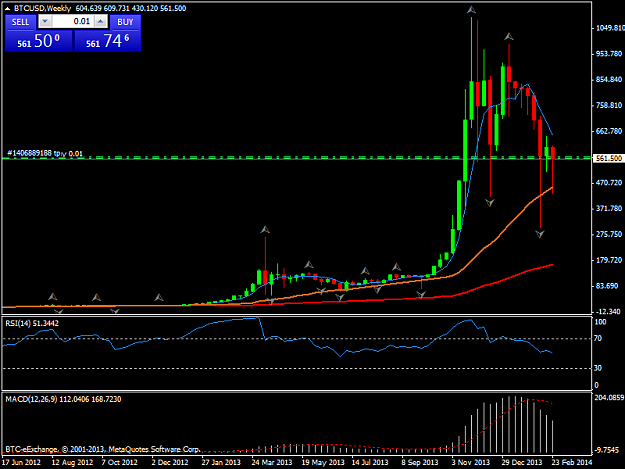Click the 2 Dec 2012 date label

click(x=169, y=462)
